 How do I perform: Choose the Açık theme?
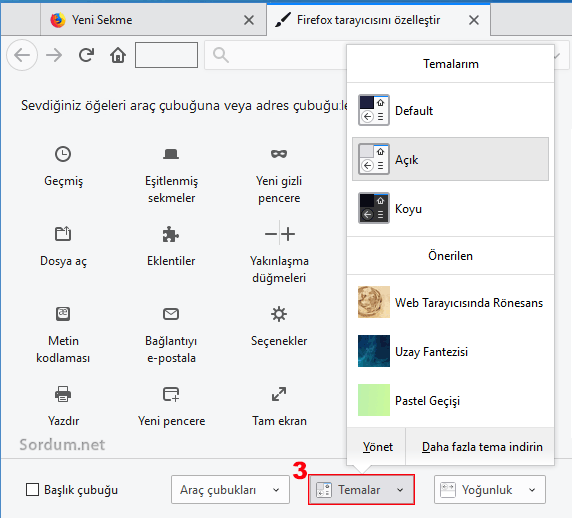pyautogui.click(x=450, y=159)
